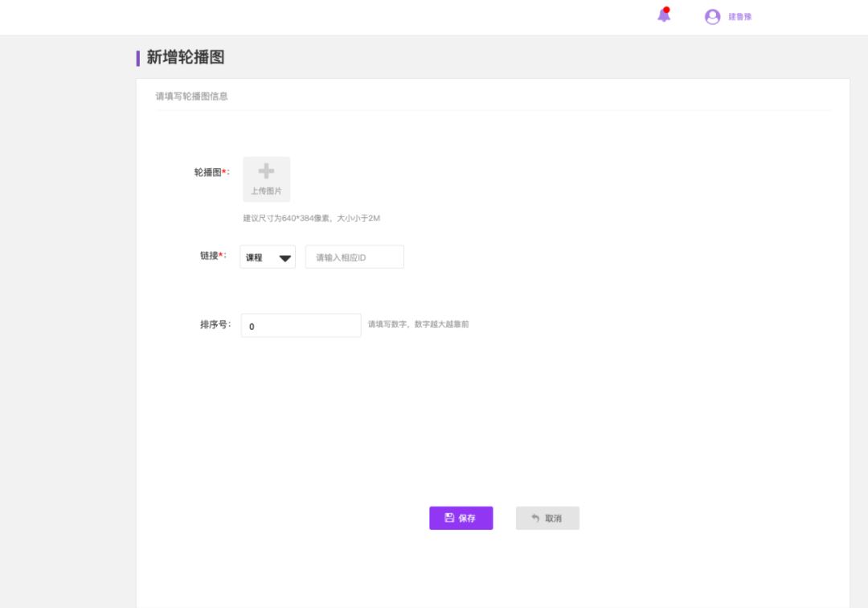Click the 请填写轮播图信息 section header

[x=191, y=97]
